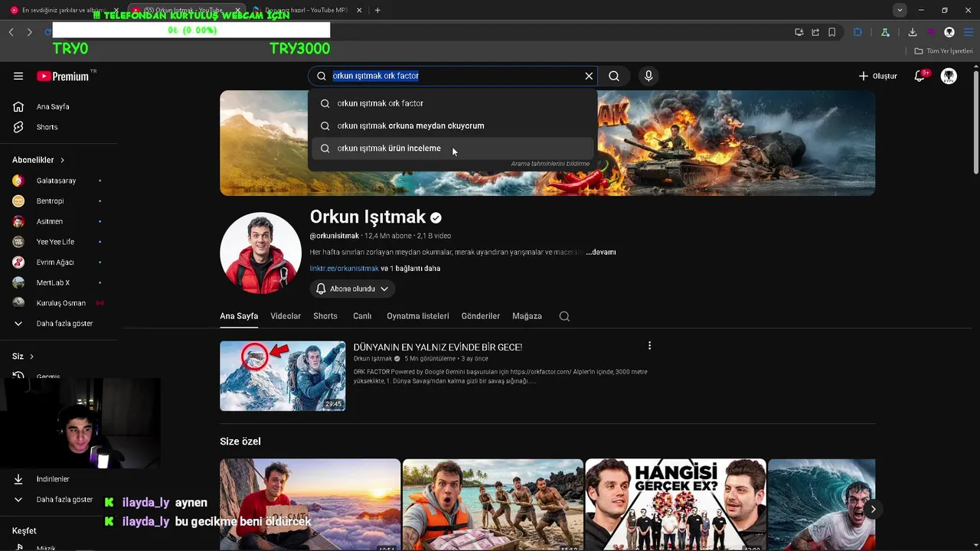Bookmark this page via the bookmark icon

[x=832, y=32]
